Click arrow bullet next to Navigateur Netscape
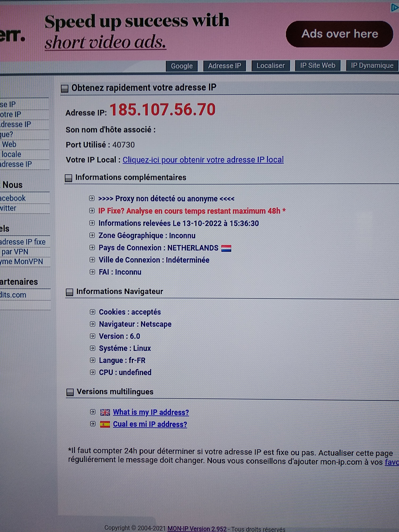 tap(92, 324)
